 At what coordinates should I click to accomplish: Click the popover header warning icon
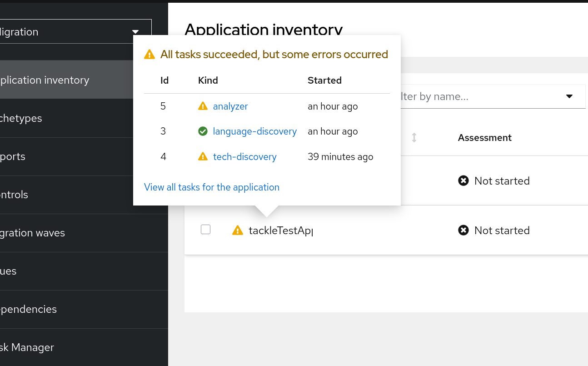(x=149, y=55)
